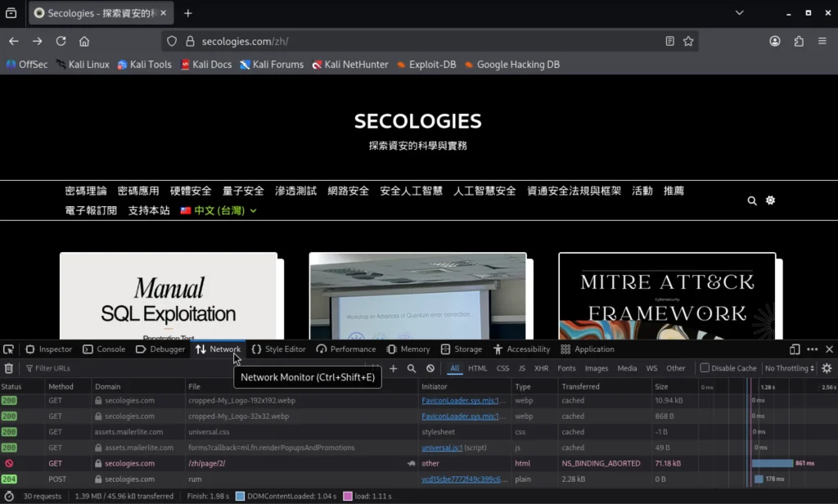Open request blocking icon in the Network toolbar
The image size is (838, 504).
(x=430, y=369)
